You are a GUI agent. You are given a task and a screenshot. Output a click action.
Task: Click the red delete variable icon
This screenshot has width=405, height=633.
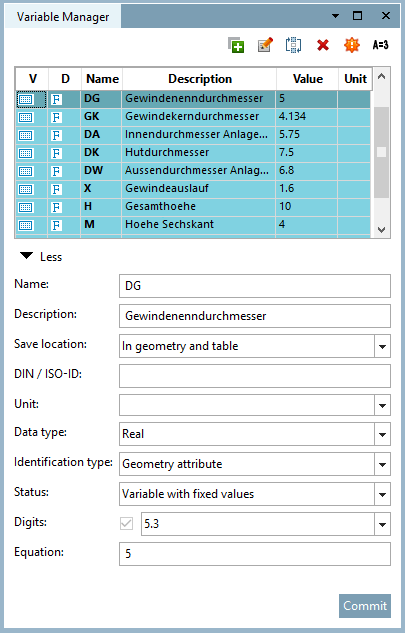pyautogui.click(x=323, y=45)
